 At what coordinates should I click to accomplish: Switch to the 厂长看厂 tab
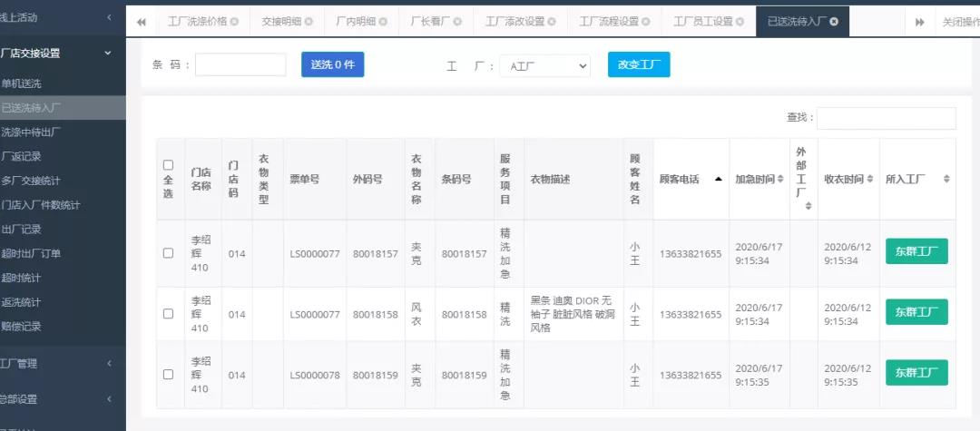430,21
